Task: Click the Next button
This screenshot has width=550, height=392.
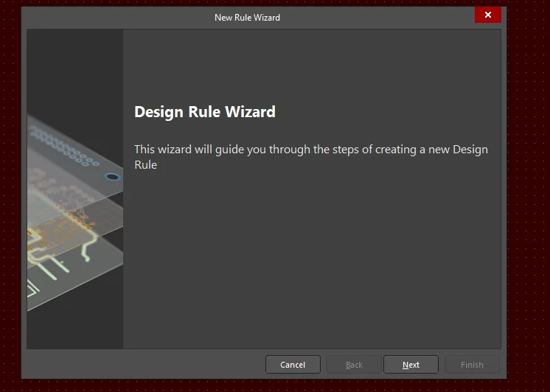Action: tap(411, 365)
